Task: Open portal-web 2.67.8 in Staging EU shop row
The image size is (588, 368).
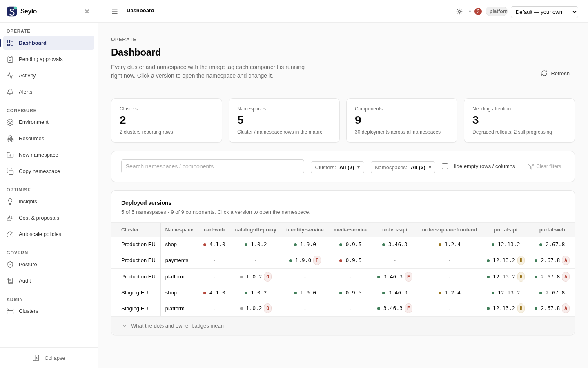Action: point(552,293)
